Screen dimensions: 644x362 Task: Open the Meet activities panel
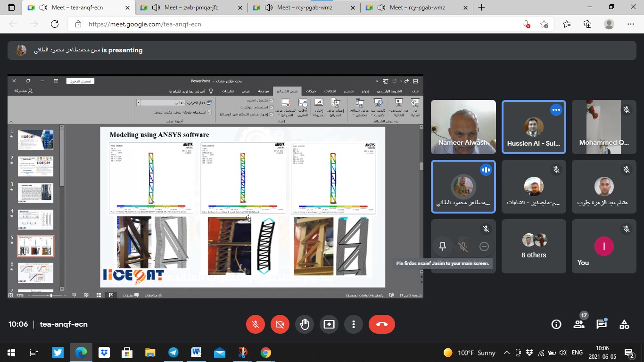624,324
